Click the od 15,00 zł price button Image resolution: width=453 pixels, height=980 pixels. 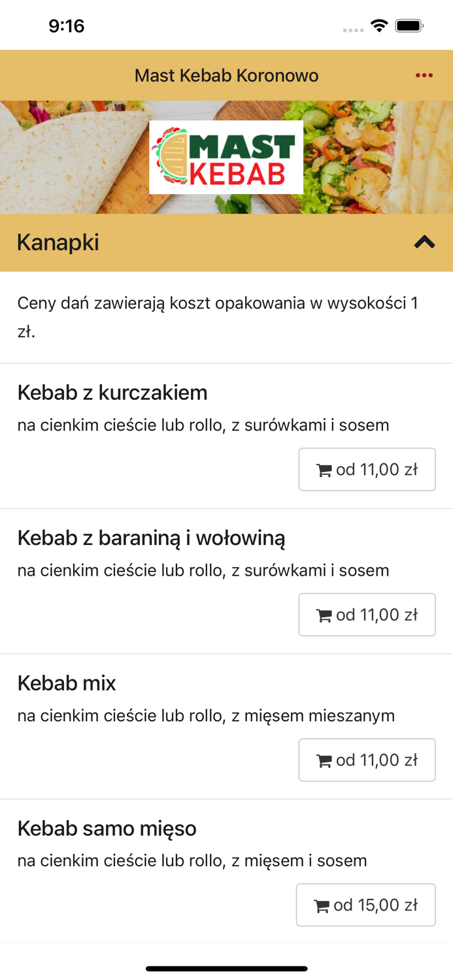[x=365, y=905]
